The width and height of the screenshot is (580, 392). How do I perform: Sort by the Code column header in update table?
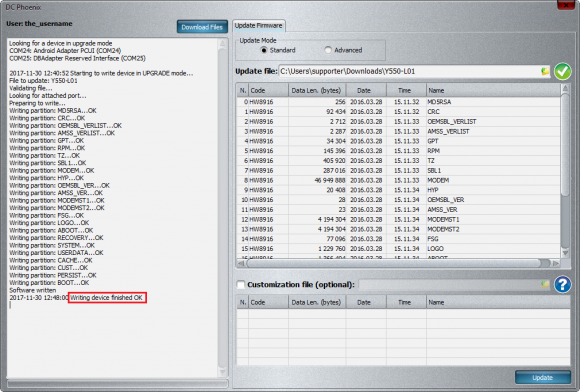268,90
